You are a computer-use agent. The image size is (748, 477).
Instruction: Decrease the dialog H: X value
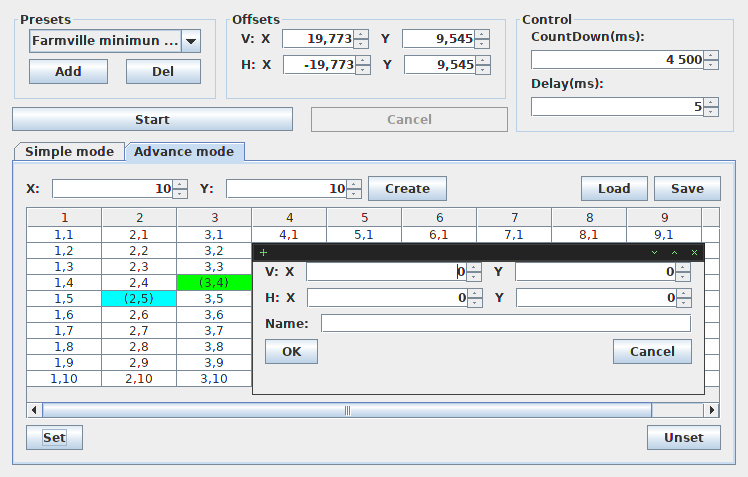coord(475,302)
